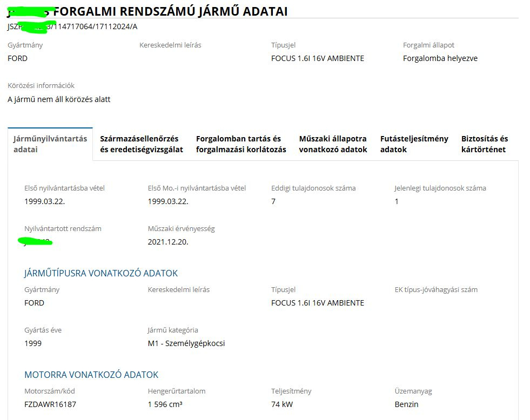Click the Gyártás éve value 1999
The height and width of the screenshot is (420, 530).
click(33, 343)
